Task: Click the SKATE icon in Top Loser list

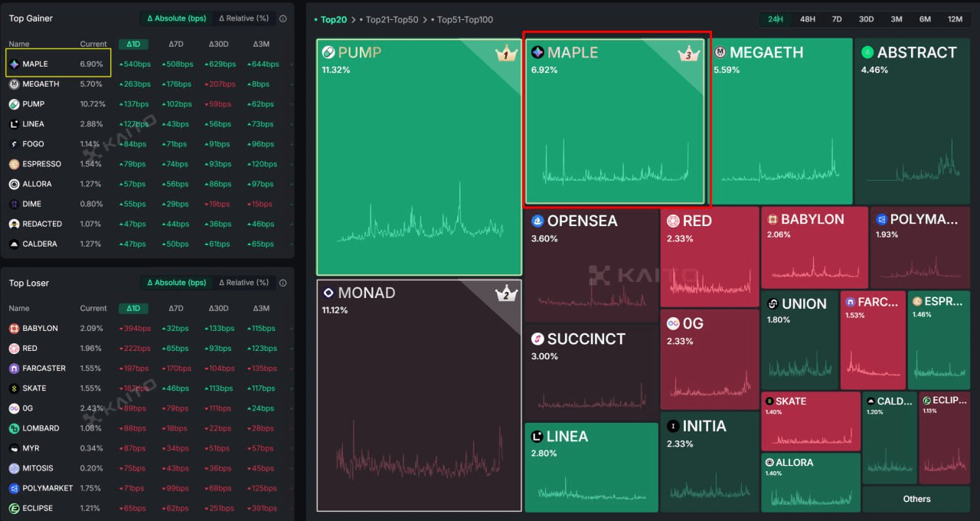Action: [x=15, y=388]
